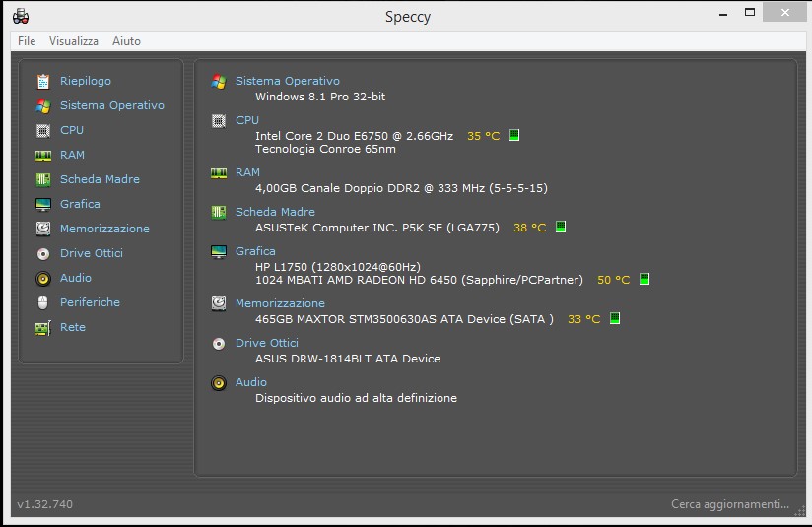Click the green temperature indicator next to 35 °C
The image size is (812, 527).
tap(514, 135)
